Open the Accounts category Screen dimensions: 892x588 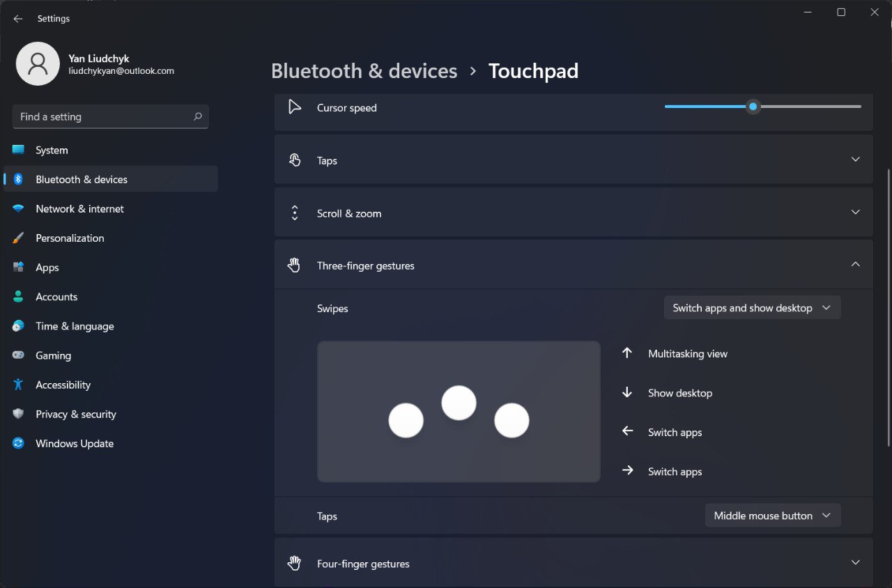click(x=111, y=296)
